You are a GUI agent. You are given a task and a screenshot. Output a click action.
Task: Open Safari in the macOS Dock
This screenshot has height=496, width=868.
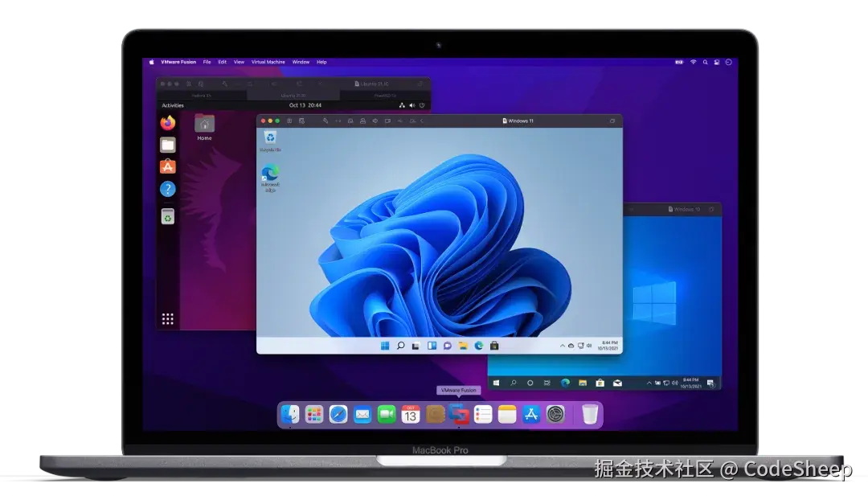[x=338, y=414]
